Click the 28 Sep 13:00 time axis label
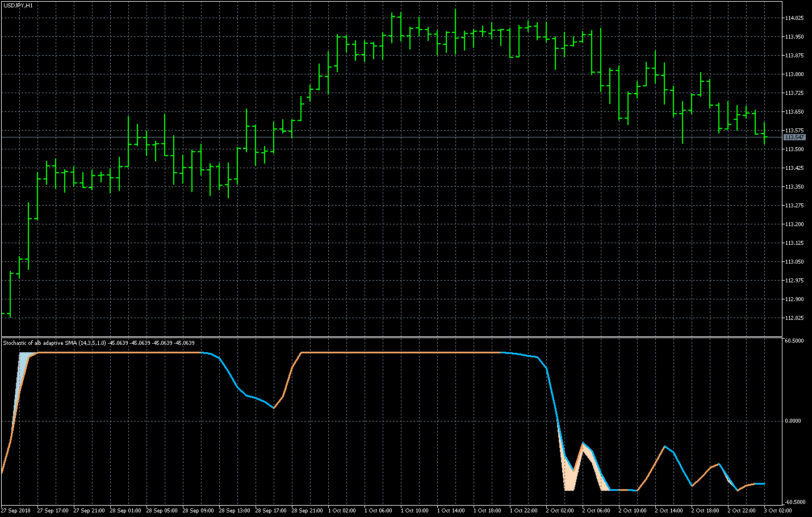The width and height of the screenshot is (812, 517). pos(234,511)
